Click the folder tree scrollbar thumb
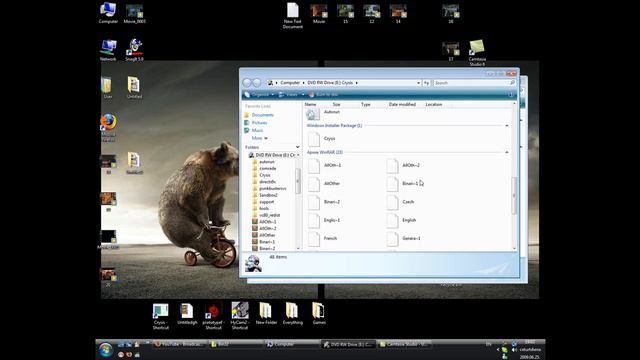Image resolution: width=640 pixels, height=360 pixels. (298, 181)
